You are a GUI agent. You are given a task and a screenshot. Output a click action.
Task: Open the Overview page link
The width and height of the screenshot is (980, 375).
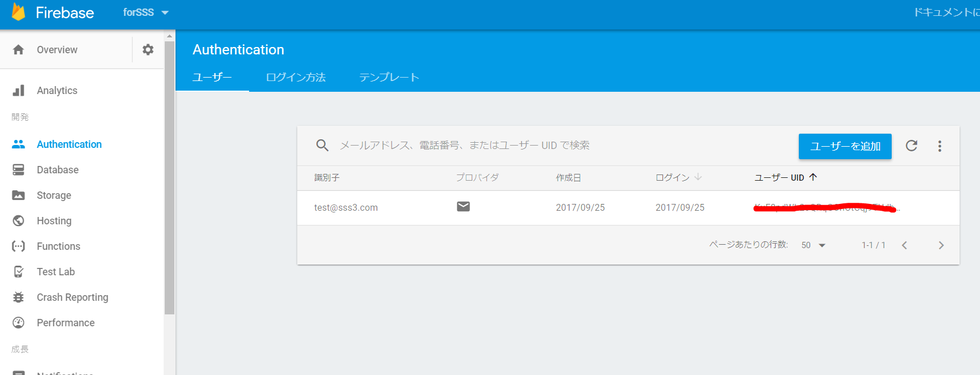(57, 50)
